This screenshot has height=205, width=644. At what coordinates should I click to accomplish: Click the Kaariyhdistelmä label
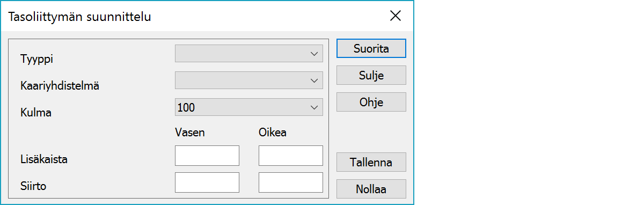pyautogui.click(x=60, y=85)
